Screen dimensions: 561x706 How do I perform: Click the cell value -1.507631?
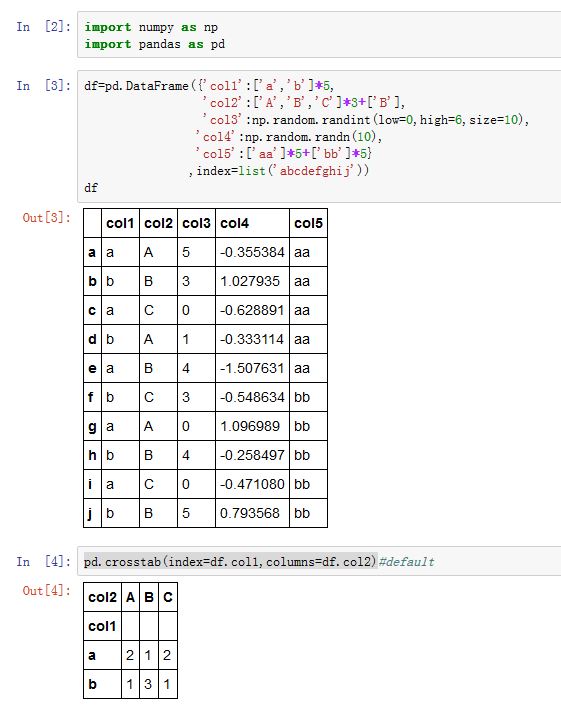[x=252, y=368]
